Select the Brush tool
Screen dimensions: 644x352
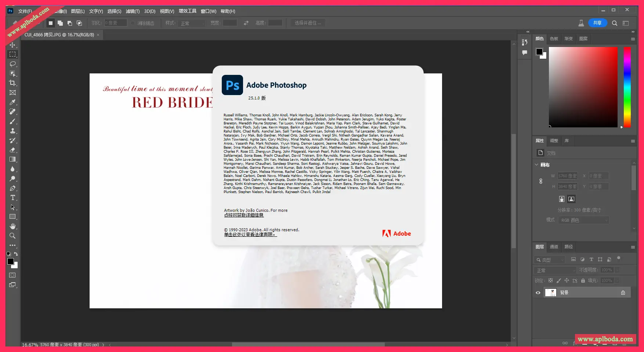click(12, 121)
